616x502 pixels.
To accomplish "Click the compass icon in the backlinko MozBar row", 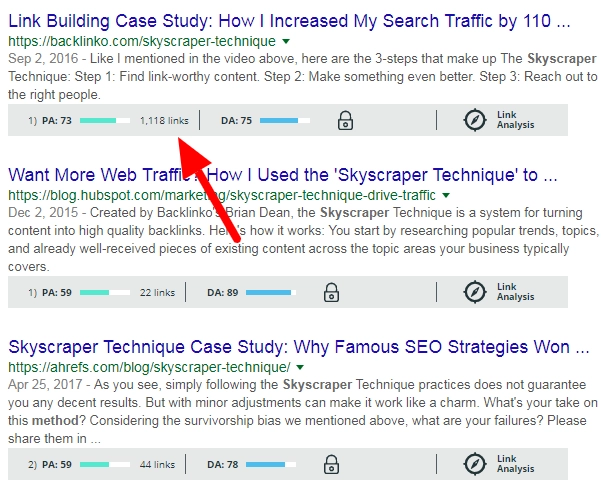I will (x=475, y=120).
